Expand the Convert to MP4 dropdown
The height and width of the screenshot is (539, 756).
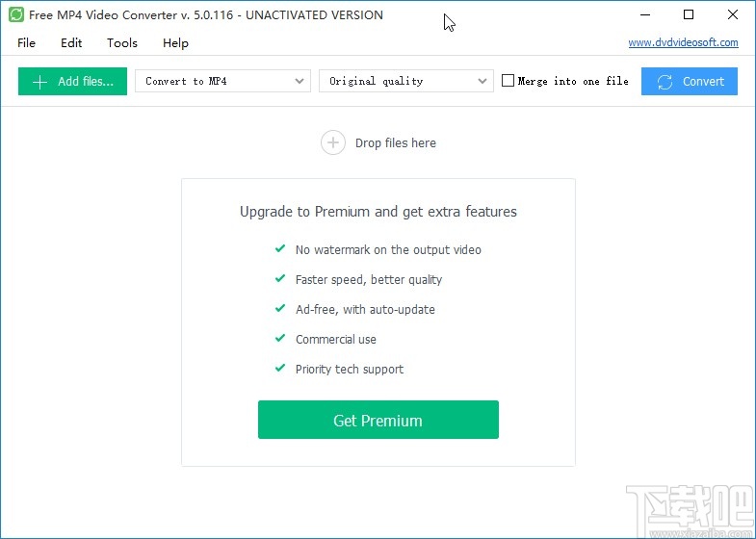point(222,81)
